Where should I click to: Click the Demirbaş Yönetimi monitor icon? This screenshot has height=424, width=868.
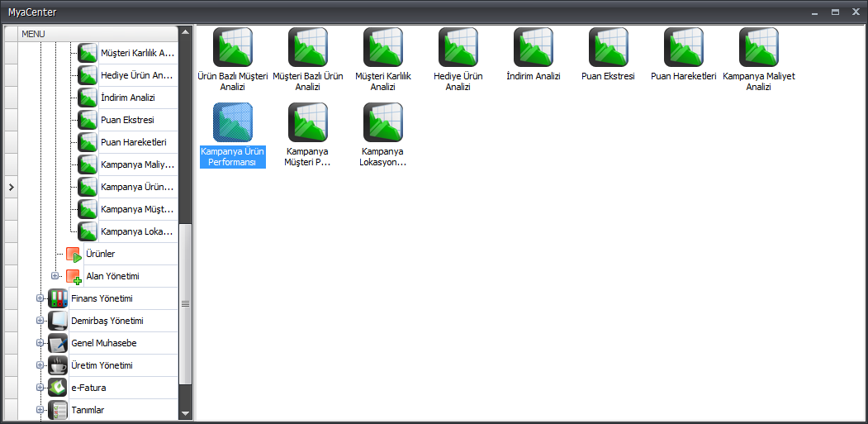coord(58,321)
